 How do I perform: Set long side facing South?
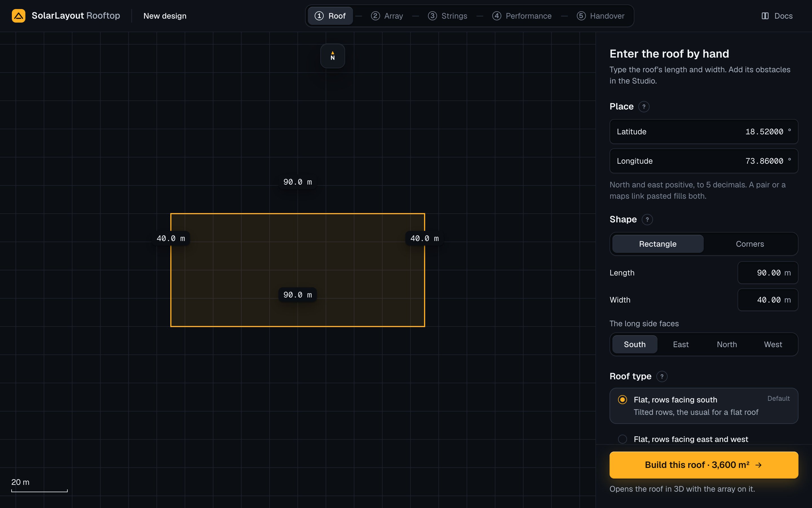[634, 344]
